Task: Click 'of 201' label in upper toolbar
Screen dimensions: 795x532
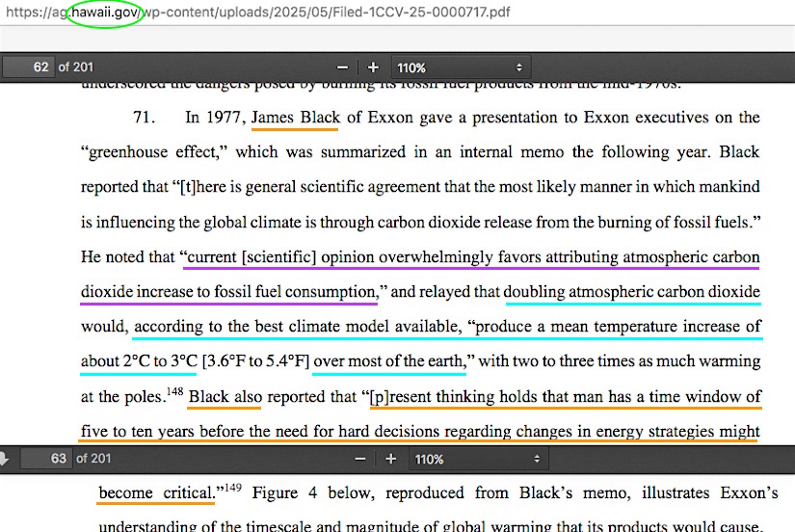Action: pyautogui.click(x=77, y=67)
